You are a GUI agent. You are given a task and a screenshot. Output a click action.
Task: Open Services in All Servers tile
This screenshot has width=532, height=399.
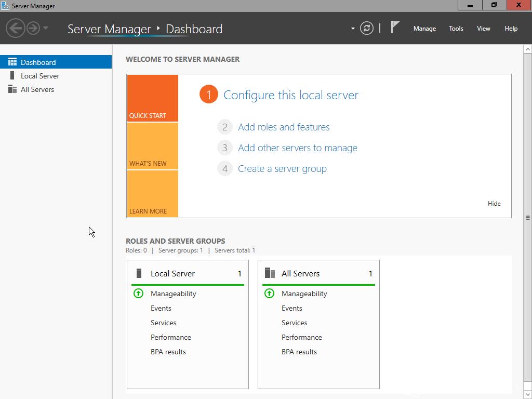pos(295,323)
